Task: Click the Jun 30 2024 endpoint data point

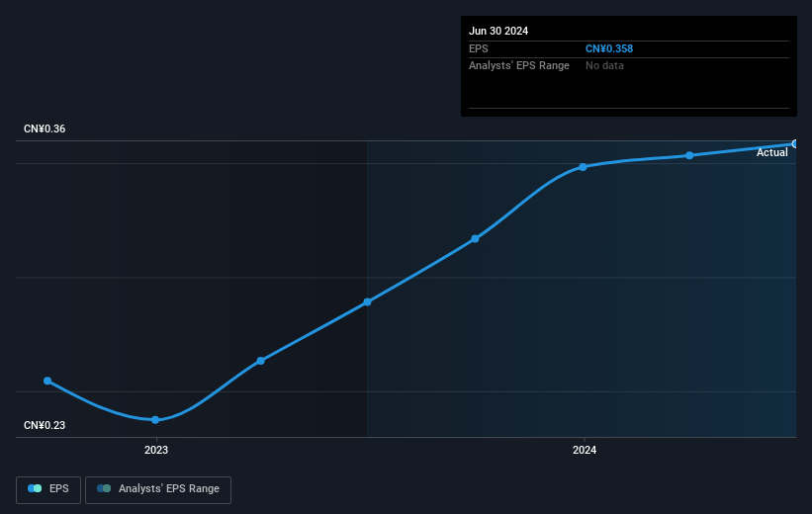Action: [x=795, y=144]
